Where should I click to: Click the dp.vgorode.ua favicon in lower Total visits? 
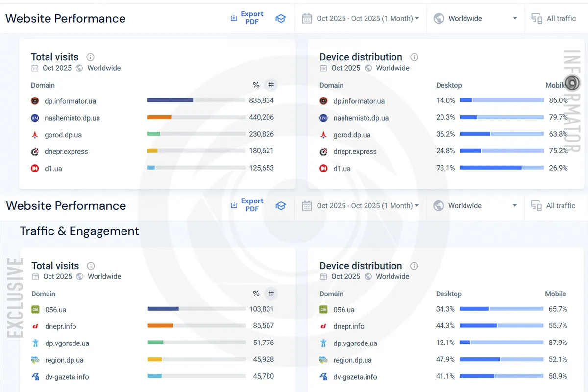pyautogui.click(x=35, y=343)
